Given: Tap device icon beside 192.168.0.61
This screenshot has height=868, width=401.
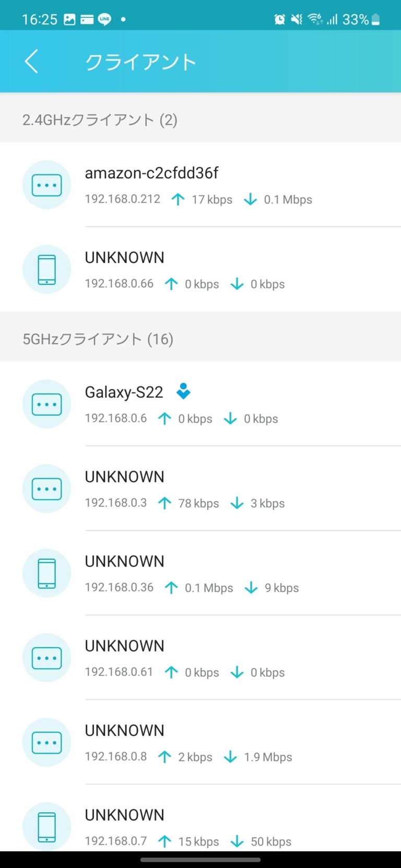Looking at the screenshot, I should point(47,658).
